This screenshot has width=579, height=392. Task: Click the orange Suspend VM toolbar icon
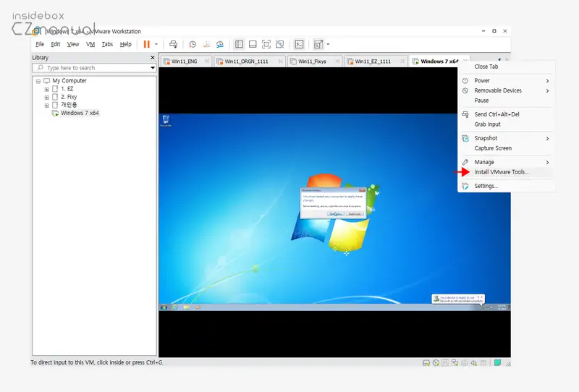pyautogui.click(x=147, y=44)
